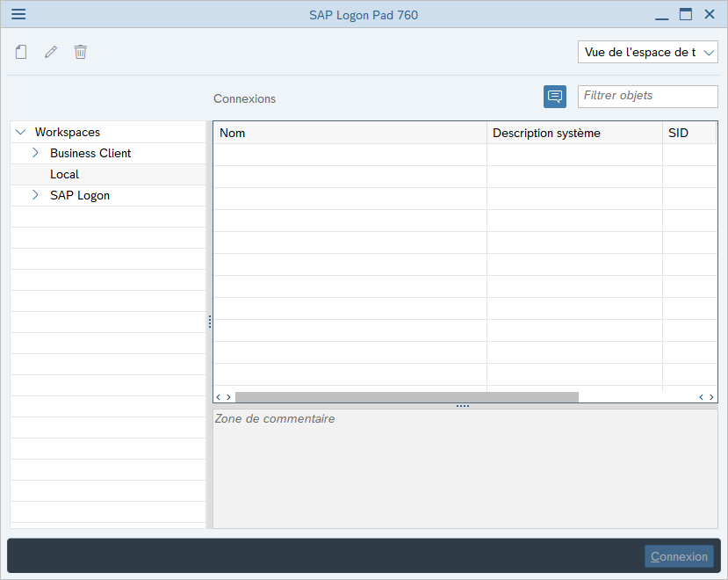728x580 pixels.
Task: Open the hamburger menu in title bar
Action: [x=18, y=14]
